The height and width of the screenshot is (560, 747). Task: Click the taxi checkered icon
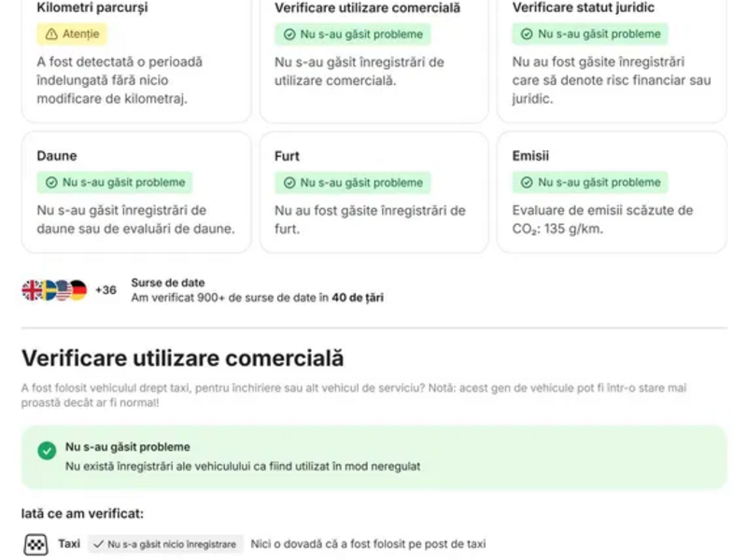click(x=35, y=544)
